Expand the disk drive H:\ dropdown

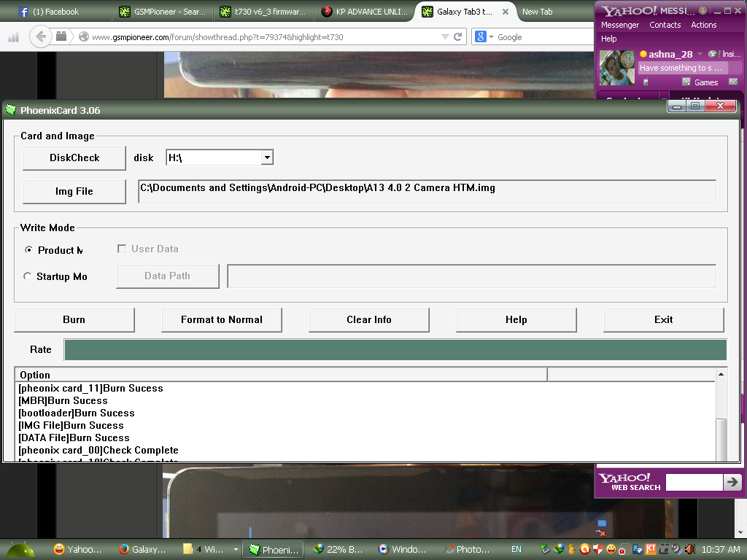coord(267,157)
